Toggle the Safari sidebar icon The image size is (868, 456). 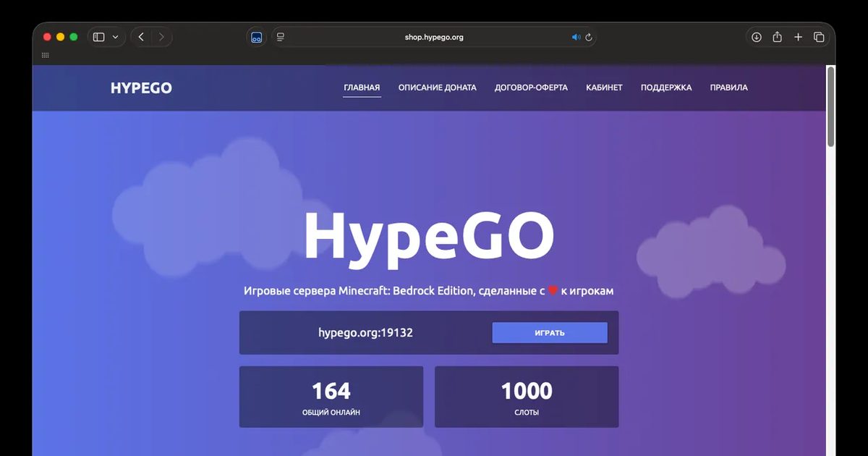point(99,37)
